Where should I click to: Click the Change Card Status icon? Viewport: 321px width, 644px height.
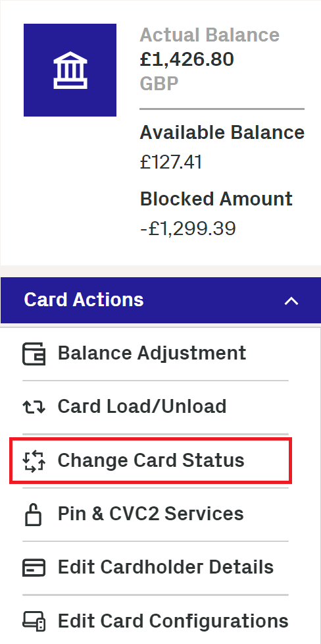pos(34,460)
